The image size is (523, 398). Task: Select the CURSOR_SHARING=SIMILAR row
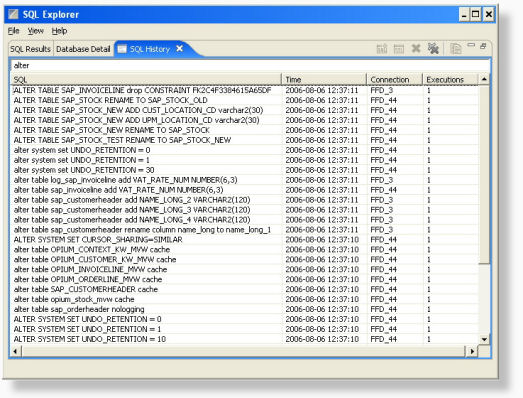[x=245, y=240]
